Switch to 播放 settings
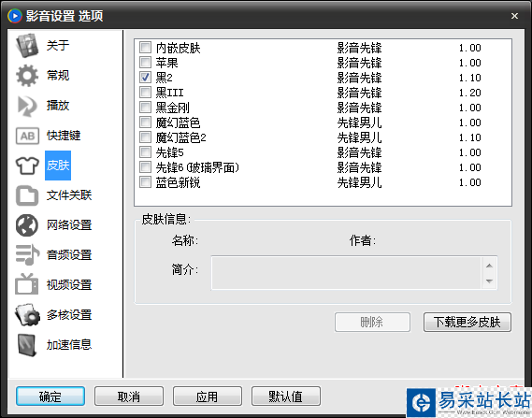Image resolution: width=532 pixels, height=418 pixels. (x=58, y=106)
